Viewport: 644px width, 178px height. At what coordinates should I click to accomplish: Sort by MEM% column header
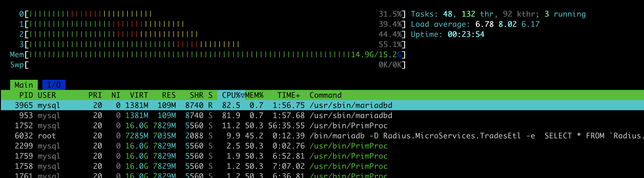coord(254,95)
